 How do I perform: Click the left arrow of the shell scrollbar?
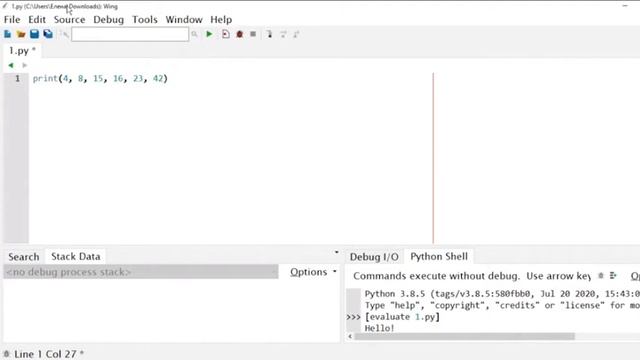(350, 336)
